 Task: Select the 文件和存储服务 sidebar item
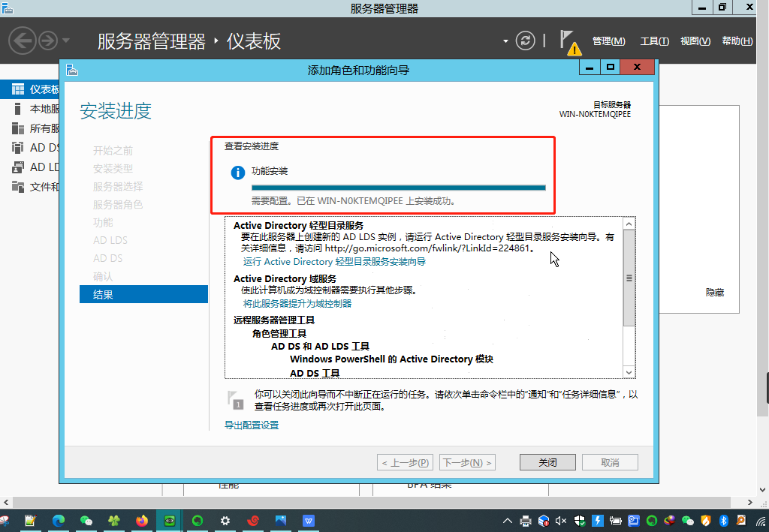pyautogui.click(x=30, y=187)
